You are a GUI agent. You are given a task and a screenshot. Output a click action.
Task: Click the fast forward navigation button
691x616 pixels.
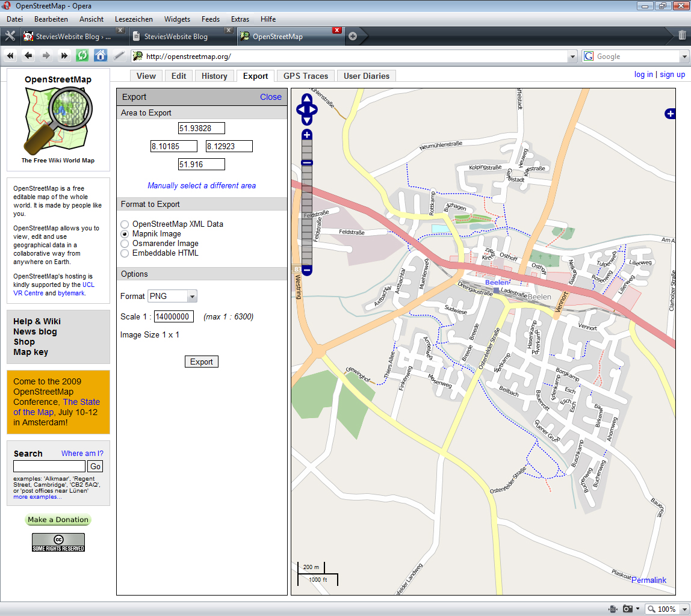pos(64,55)
